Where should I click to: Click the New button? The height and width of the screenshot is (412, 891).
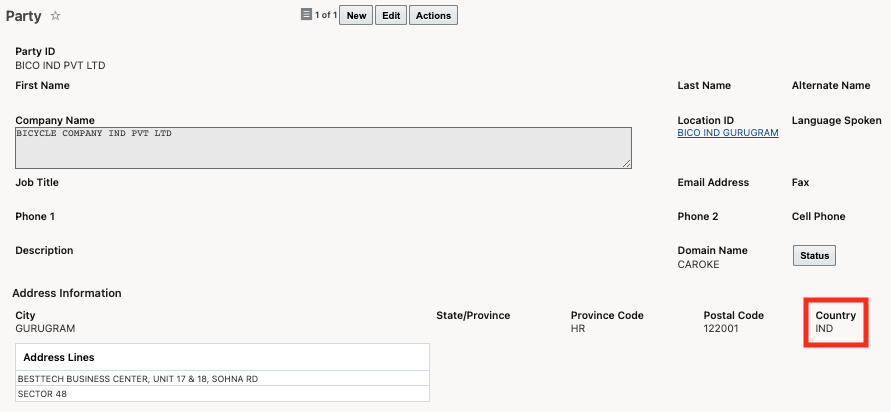click(x=356, y=16)
